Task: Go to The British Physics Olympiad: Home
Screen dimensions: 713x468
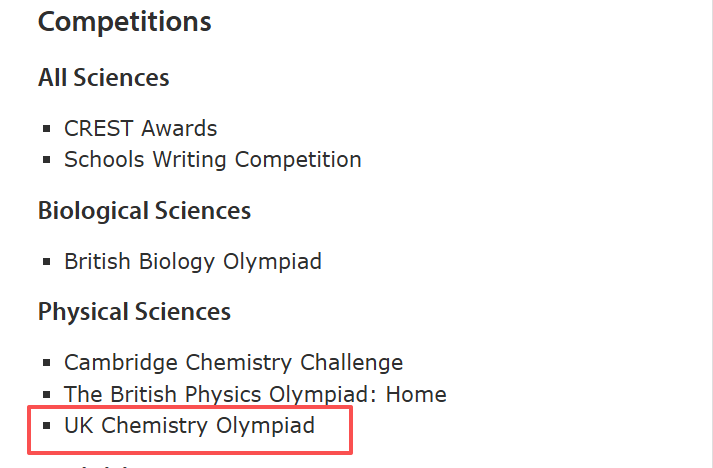Action: tap(255, 394)
